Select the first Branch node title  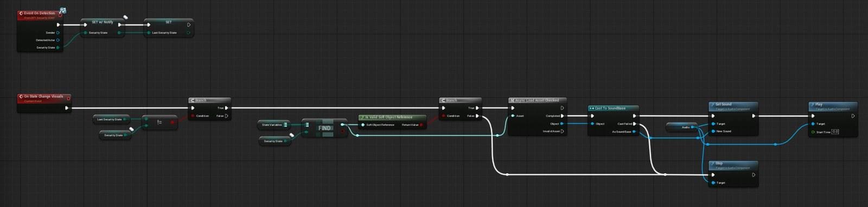[201, 101]
